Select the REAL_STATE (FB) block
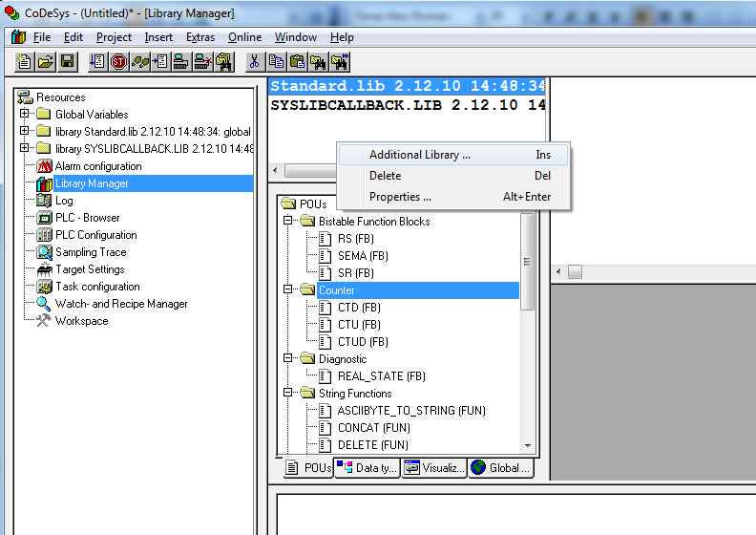The image size is (756, 535). click(382, 375)
